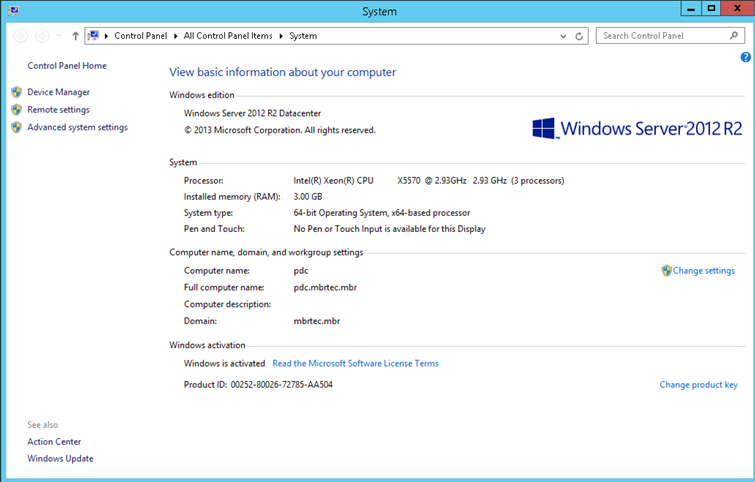Open Device Manager from the sidebar
Viewport: 755px width, 482px height.
(x=58, y=92)
